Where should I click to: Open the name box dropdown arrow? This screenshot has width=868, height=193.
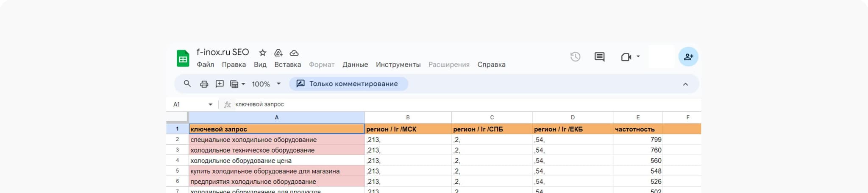pyautogui.click(x=210, y=104)
